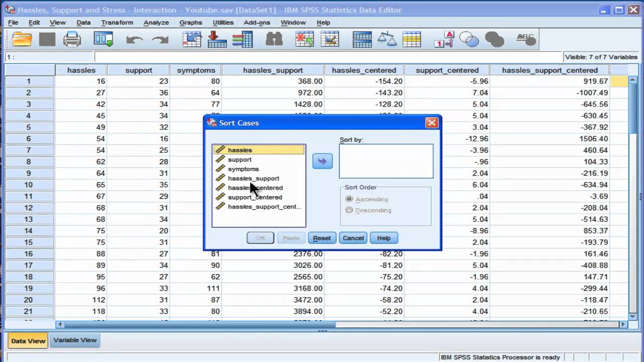This screenshot has height=362, width=644.
Task: Open the Analyze menu
Action: click(156, 23)
